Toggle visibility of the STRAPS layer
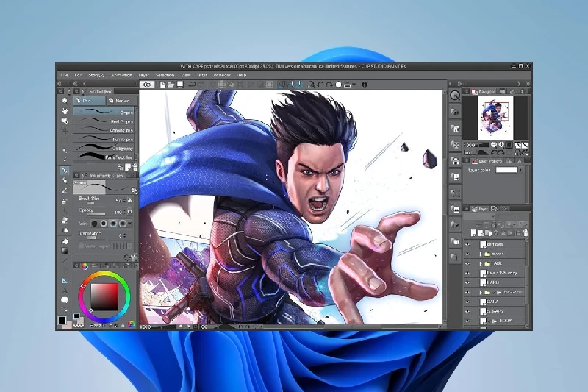588x392 pixels. coord(467,310)
